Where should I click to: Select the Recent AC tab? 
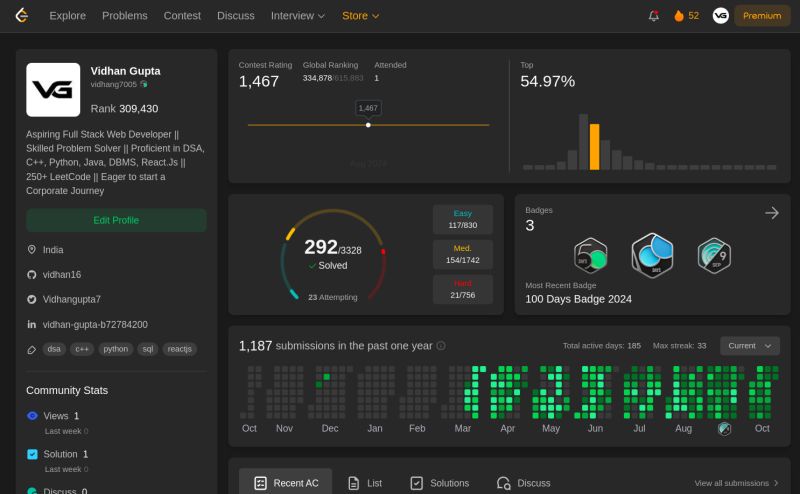click(x=286, y=483)
